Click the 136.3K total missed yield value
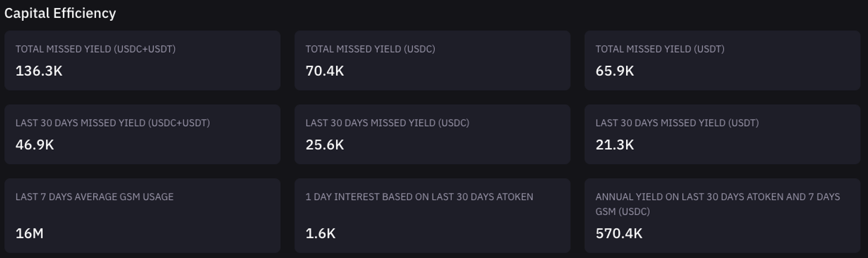The image size is (868, 258). 39,71
